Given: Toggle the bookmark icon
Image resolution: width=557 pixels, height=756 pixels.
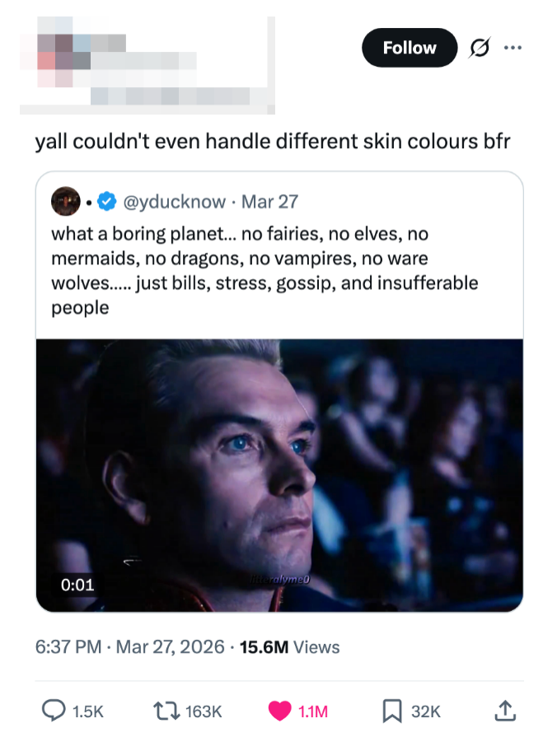Looking at the screenshot, I should click(393, 712).
